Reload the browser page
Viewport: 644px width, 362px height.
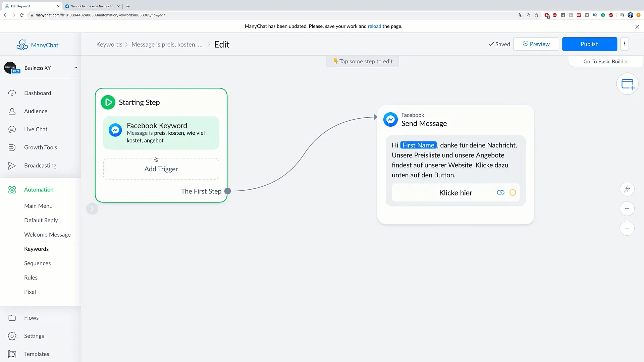(22, 15)
